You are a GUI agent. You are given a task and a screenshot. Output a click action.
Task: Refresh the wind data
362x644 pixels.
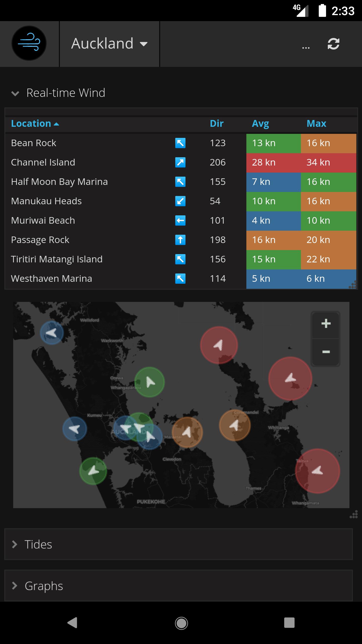(333, 44)
